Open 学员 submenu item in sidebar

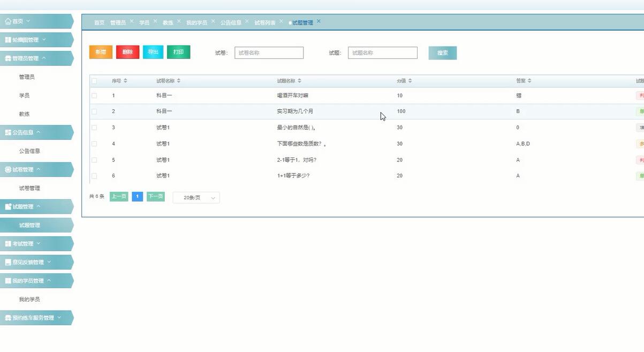click(24, 95)
